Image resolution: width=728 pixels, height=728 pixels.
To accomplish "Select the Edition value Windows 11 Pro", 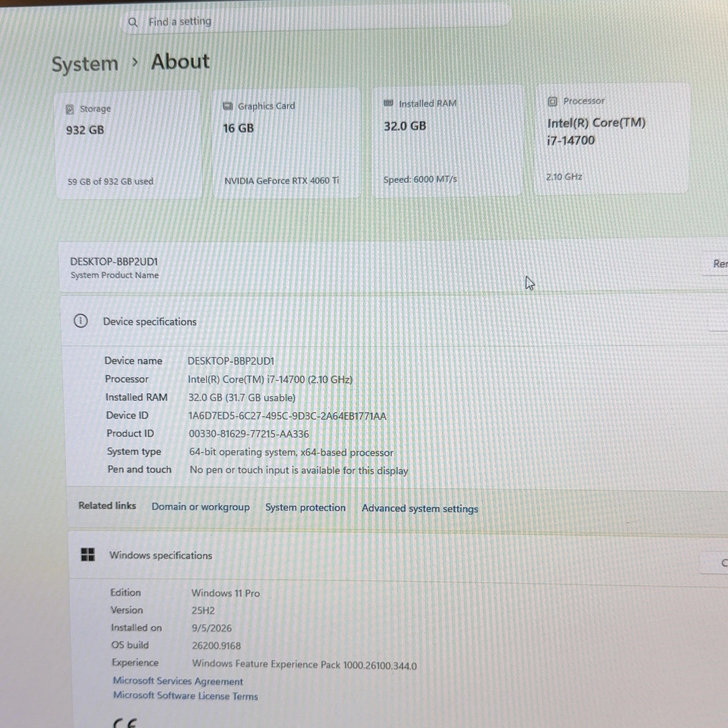I will (226, 593).
